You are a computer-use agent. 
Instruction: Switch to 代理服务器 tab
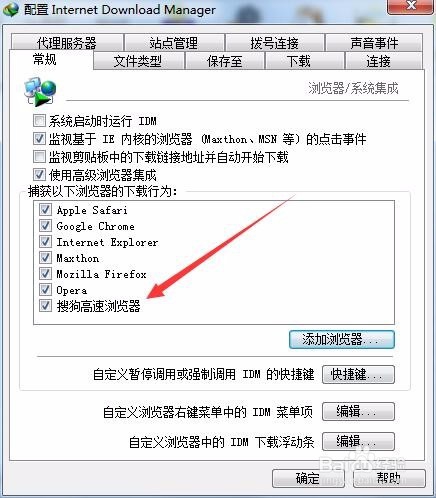[x=67, y=42]
